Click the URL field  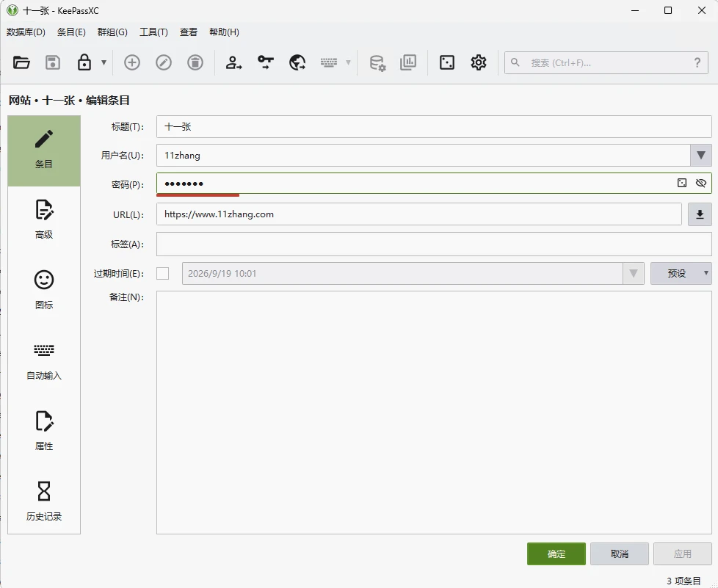(x=419, y=214)
